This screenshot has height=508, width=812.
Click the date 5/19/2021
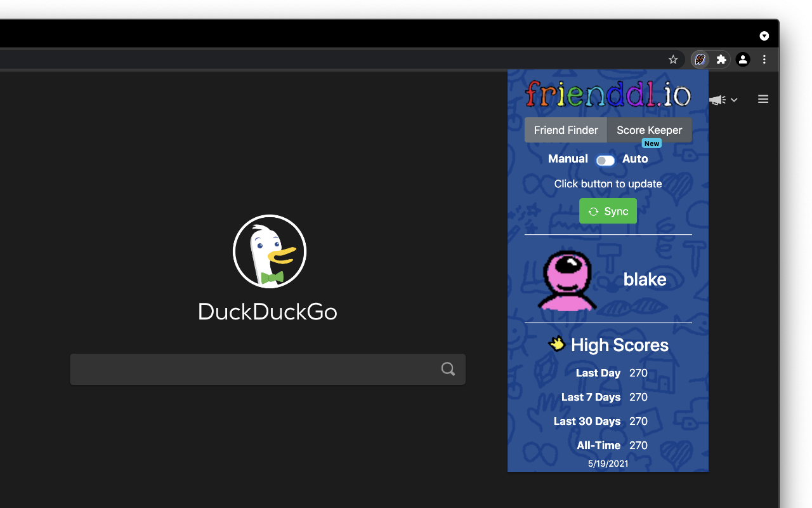(608, 464)
